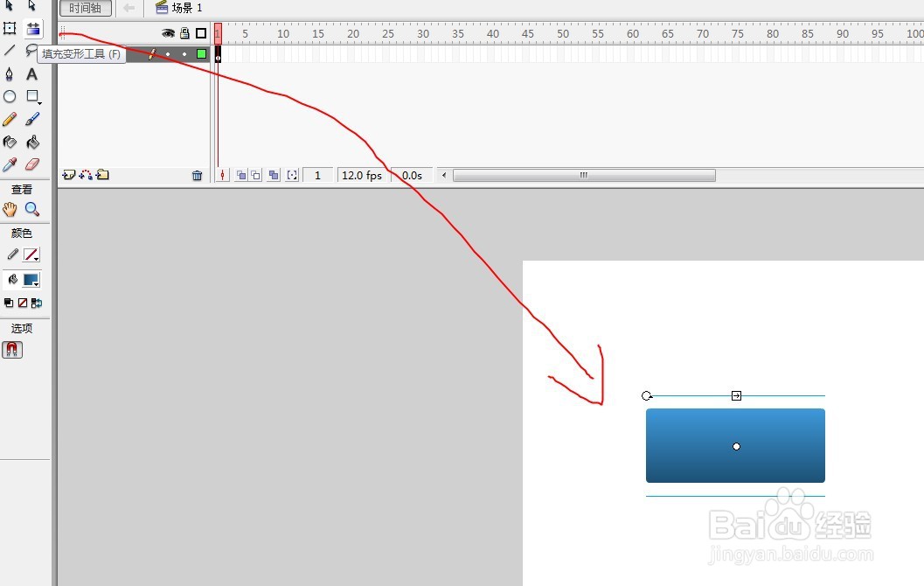
Task: Click the 时间轴 (Timeline) toggle button
Action: click(x=86, y=8)
